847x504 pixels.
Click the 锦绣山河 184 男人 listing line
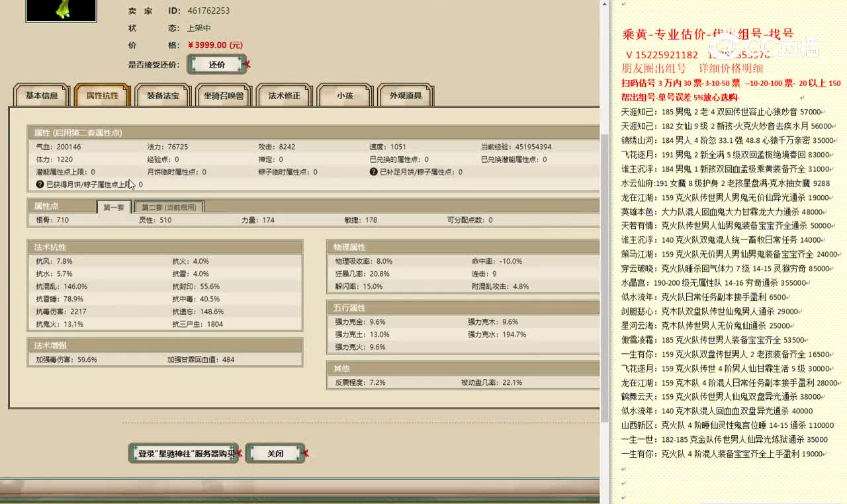pos(729,140)
